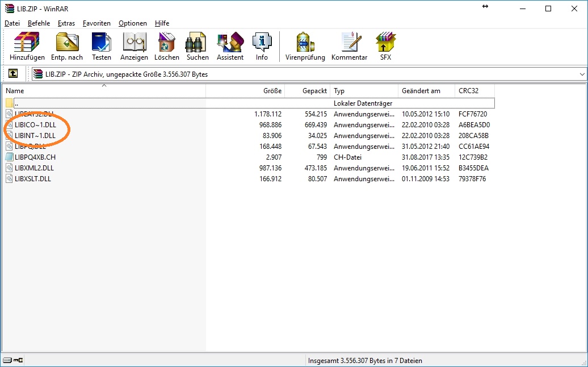Open the Extras menu
The image size is (588, 367).
(66, 23)
